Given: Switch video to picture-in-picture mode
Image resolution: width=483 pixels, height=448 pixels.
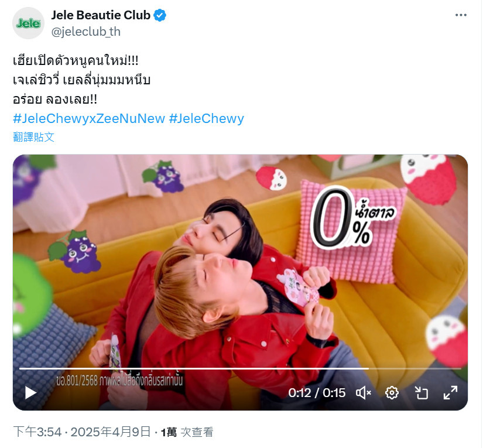Looking at the screenshot, I should [x=421, y=393].
